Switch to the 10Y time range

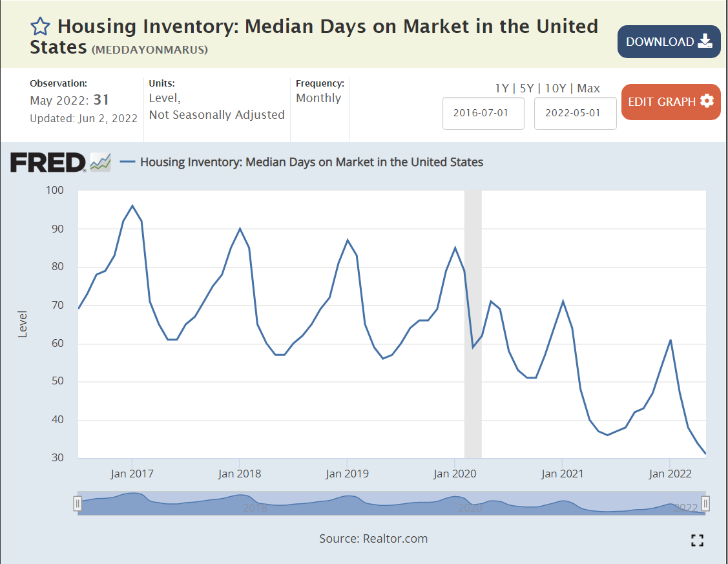(556, 89)
